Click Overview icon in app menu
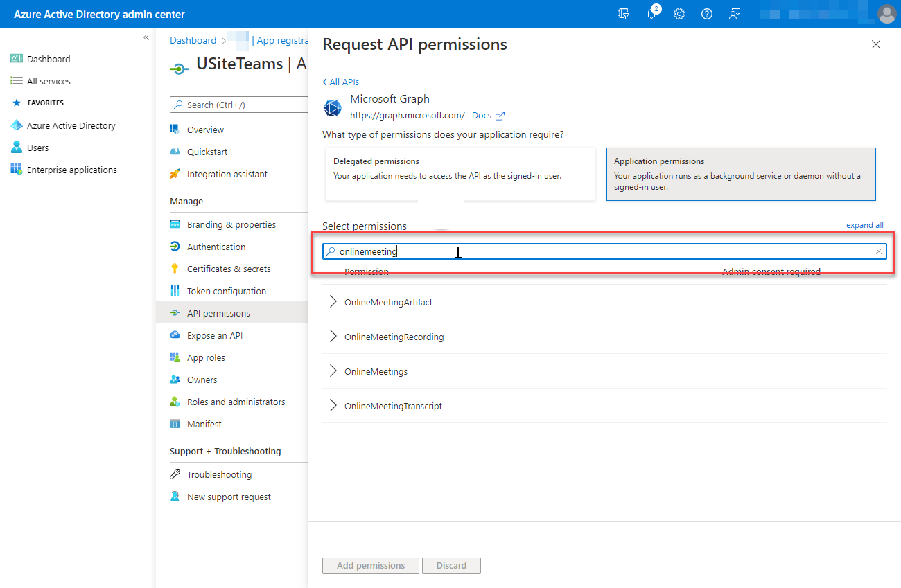Viewport: 901px width, 588px height. tap(175, 130)
